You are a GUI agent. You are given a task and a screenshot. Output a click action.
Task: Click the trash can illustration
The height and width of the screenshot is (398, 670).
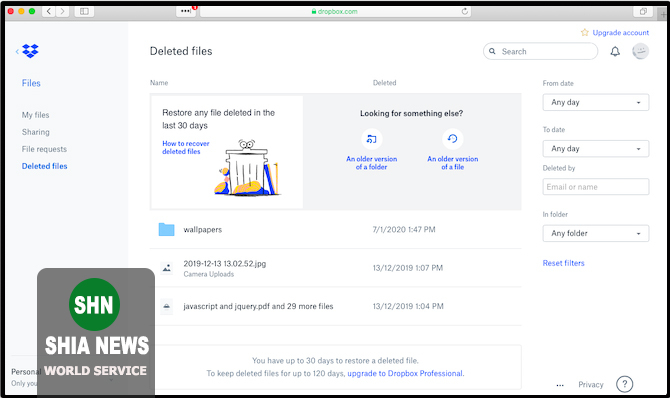(246, 168)
